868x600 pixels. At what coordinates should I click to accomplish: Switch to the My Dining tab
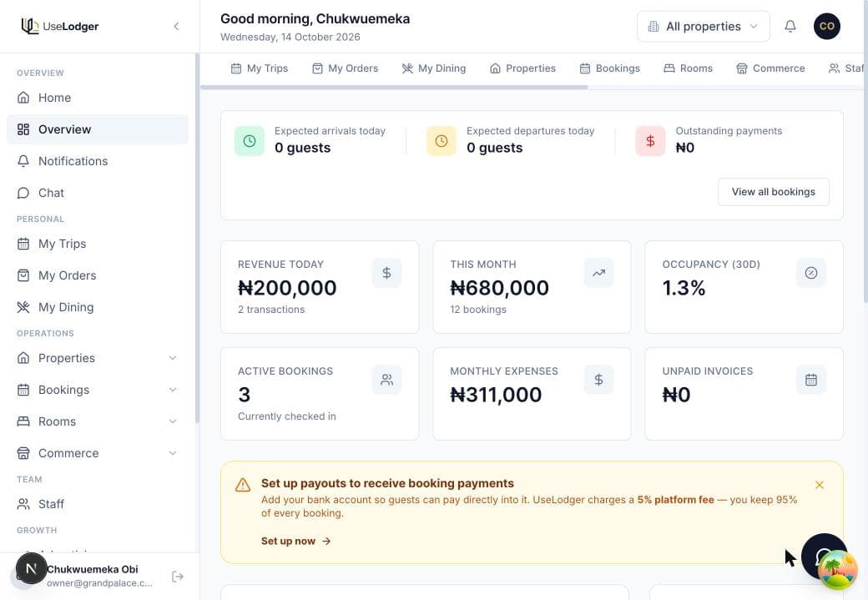pyautogui.click(x=433, y=68)
